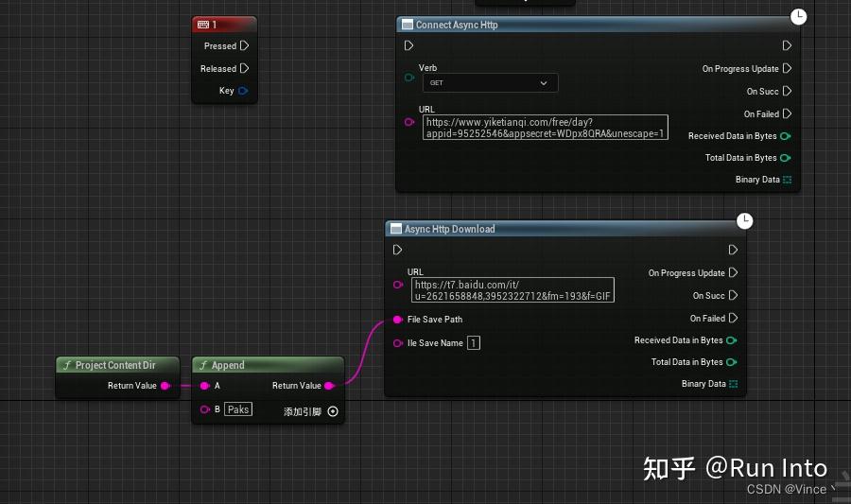Click Received Data in Bytes pin of Connect Async Http
Image resolution: width=851 pixels, height=504 pixels.
pos(786,136)
